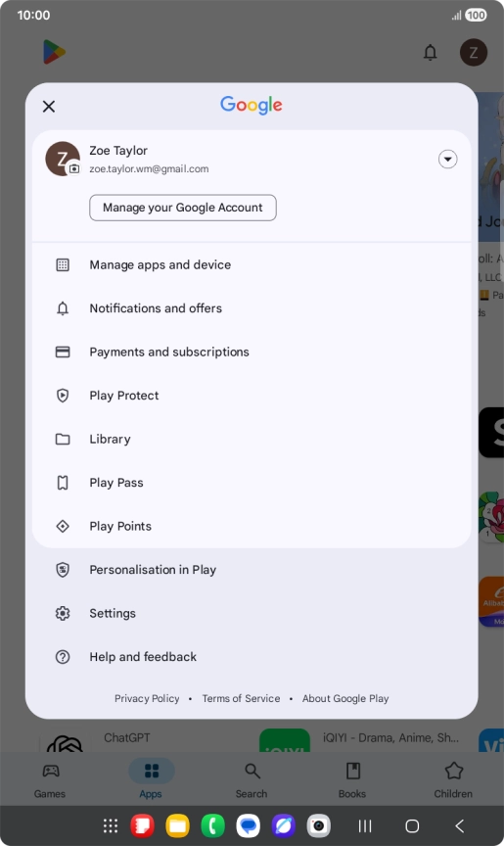Tap the folder icon beside Library
This screenshot has height=846, width=504.
(x=63, y=440)
